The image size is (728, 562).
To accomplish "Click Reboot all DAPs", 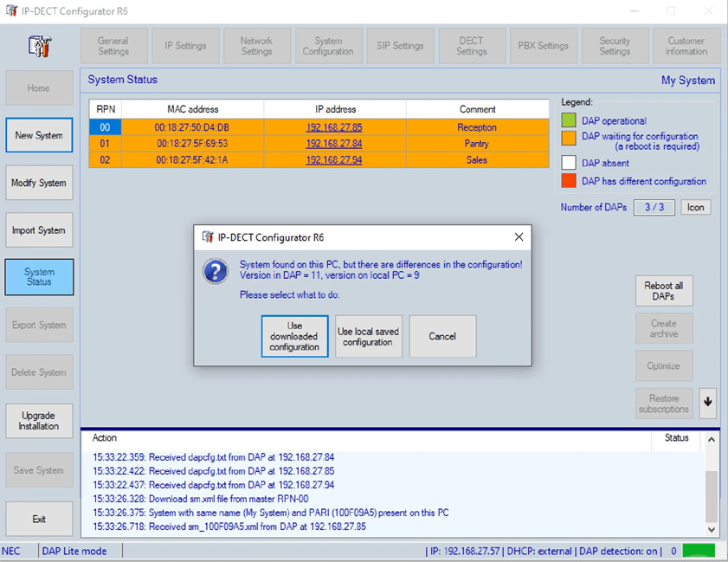I will click(664, 291).
